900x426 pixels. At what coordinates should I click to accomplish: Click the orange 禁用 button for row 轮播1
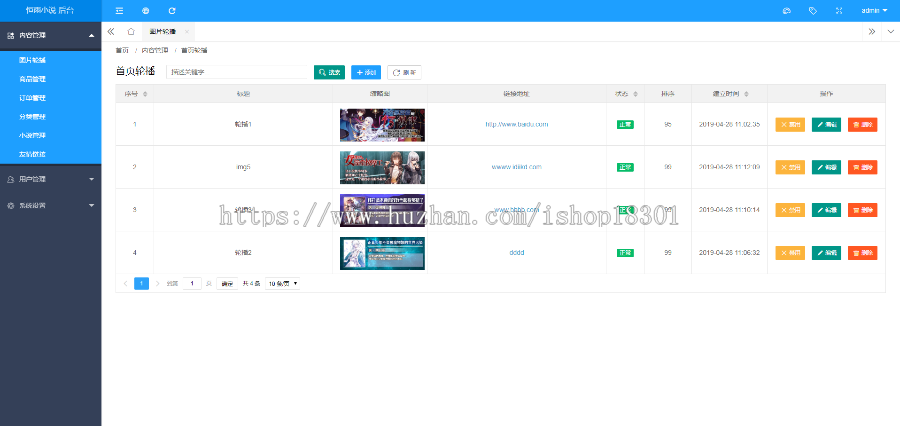790,125
